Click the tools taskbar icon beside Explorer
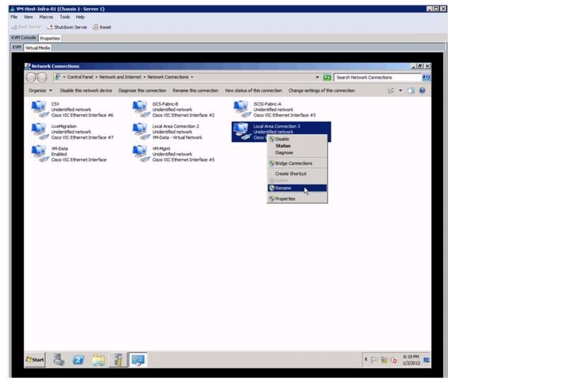 coord(118,359)
